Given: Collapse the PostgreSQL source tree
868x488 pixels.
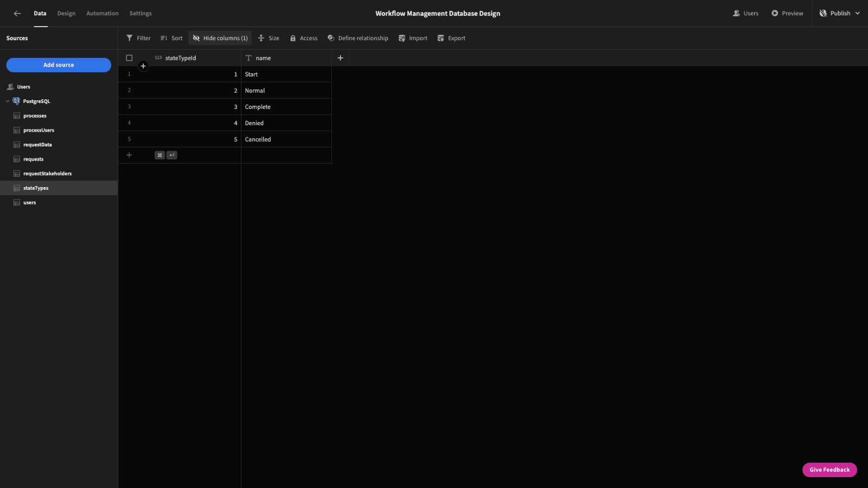Looking at the screenshot, I should (x=8, y=101).
